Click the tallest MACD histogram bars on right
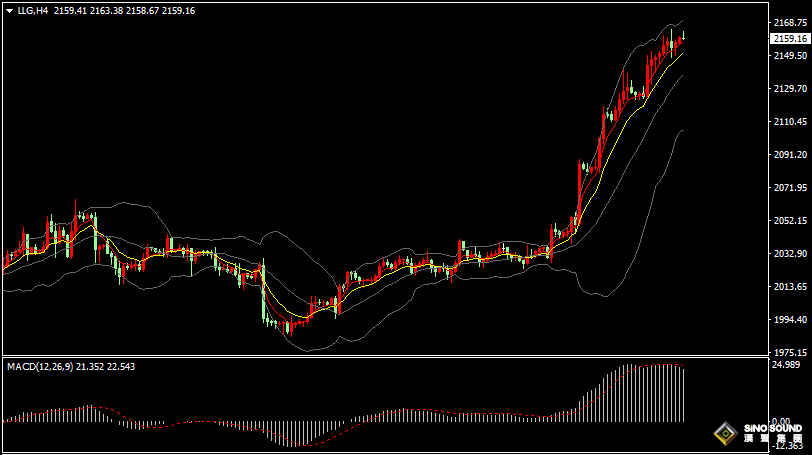This screenshot has height=455, width=812. pos(650,392)
